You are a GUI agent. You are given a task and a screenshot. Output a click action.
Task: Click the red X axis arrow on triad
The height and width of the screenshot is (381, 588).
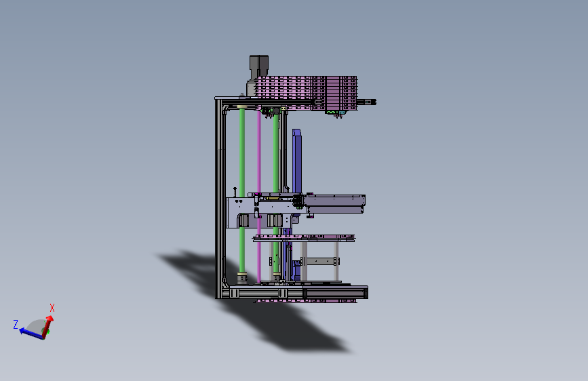point(48,327)
